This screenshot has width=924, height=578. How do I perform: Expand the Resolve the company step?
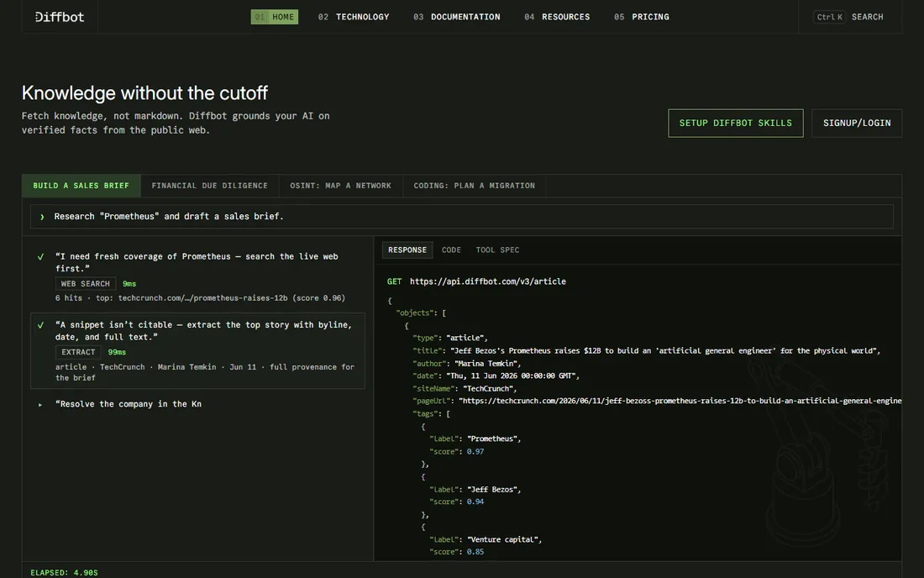pos(40,404)
